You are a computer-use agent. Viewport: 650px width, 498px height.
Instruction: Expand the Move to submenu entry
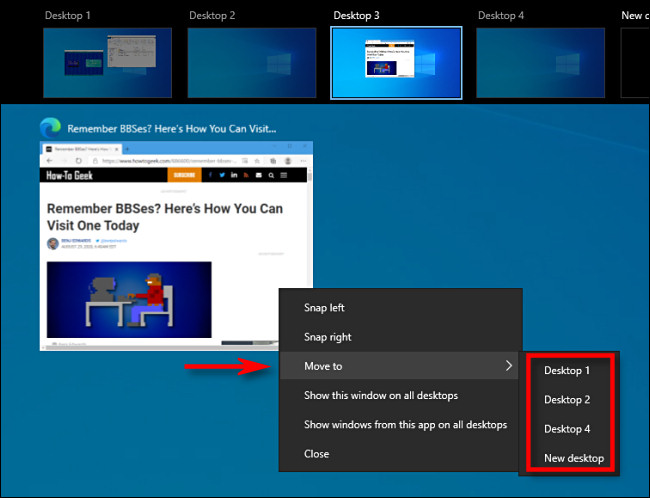click(x=399, y=366)
